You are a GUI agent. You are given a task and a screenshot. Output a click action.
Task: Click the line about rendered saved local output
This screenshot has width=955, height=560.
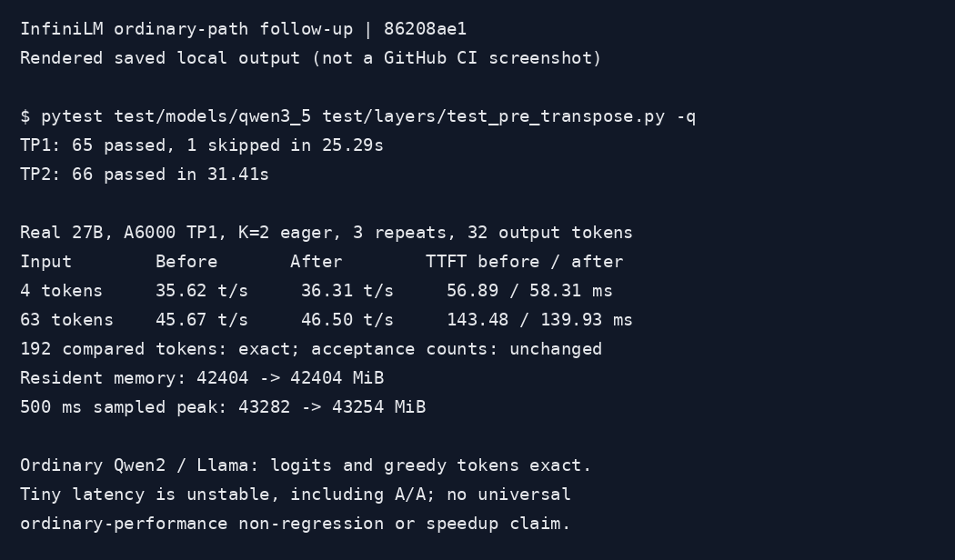(311, 58)
